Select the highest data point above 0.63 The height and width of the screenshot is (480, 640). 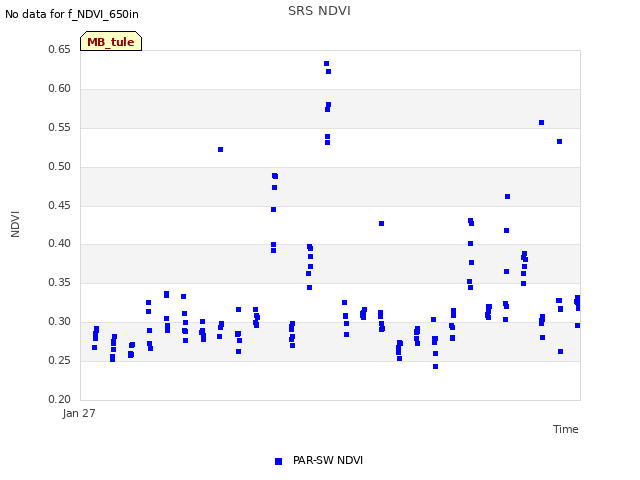[327, 64]
